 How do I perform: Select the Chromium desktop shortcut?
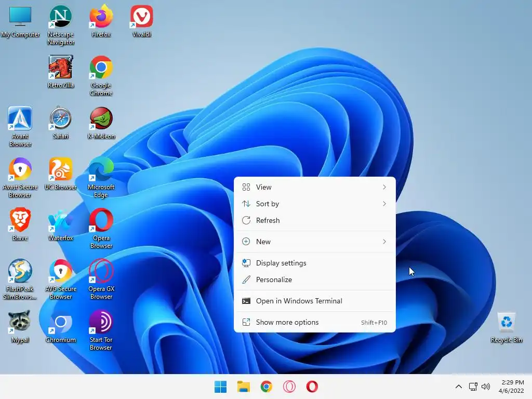(x=61, y=327)
